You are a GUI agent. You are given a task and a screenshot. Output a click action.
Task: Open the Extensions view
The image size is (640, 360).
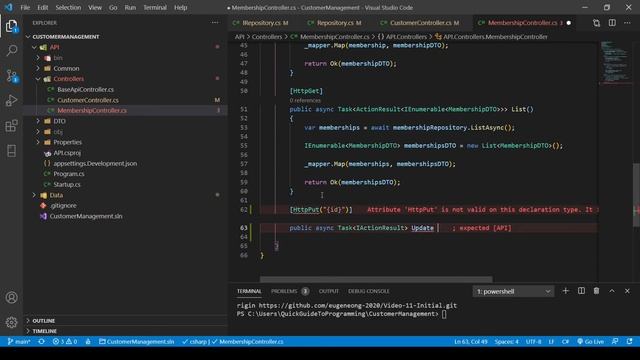click(x=11, y=125)
